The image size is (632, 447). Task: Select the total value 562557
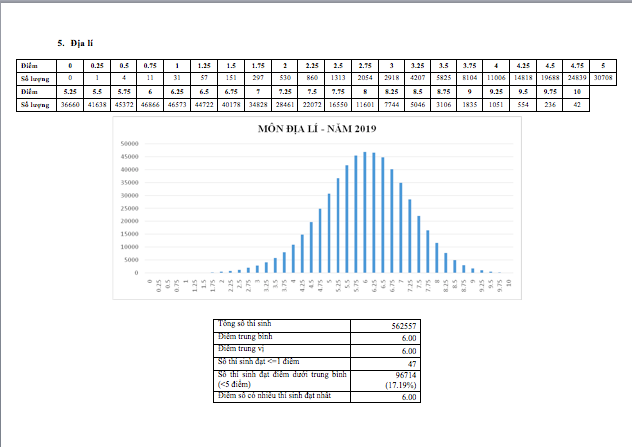pyautogui.click(x=403, y=326)
